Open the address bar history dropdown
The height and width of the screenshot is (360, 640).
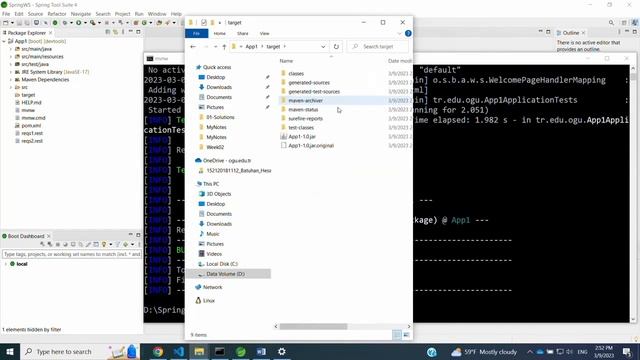pos(323,47)
